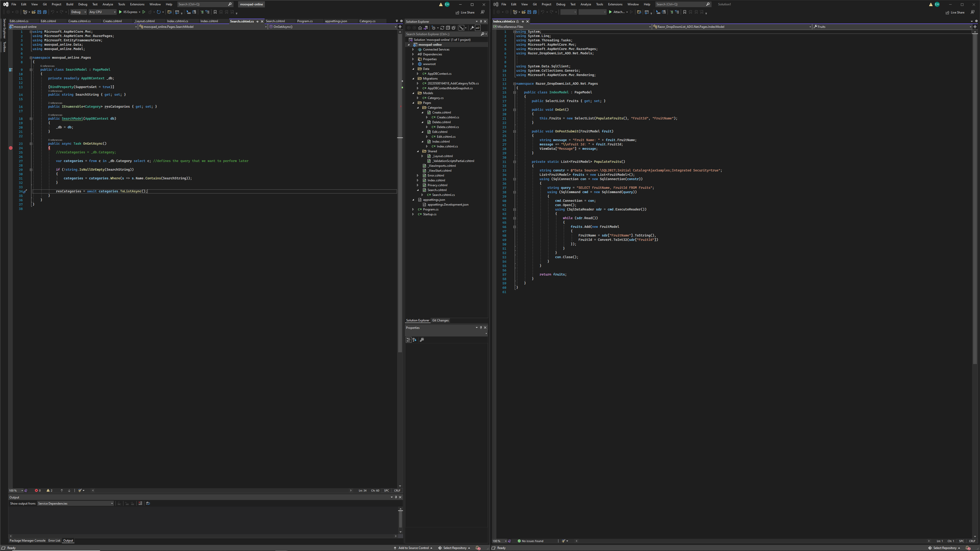Click Select Repository in right status bar
The image size is (980, 551).
(945, 548)
